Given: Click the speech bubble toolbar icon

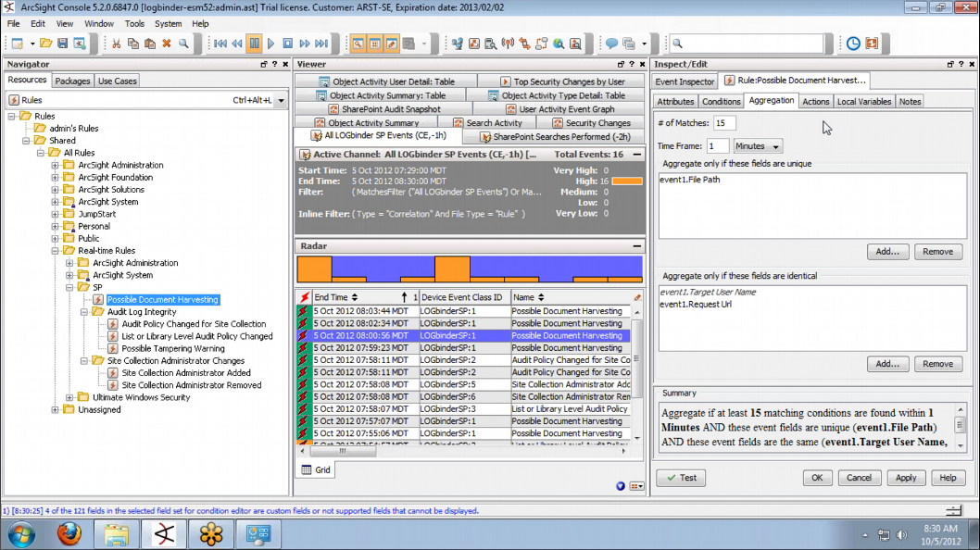Looking at the screenshot, I should (x=612, y=44).
